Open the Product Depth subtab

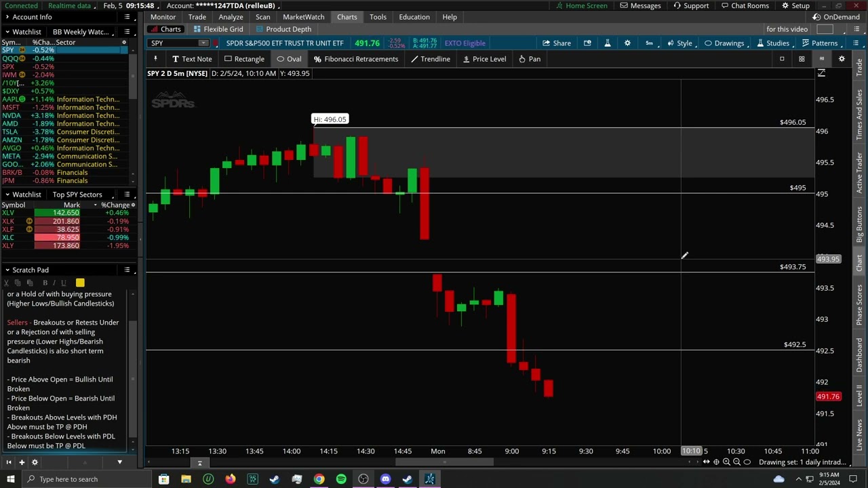(x=283, y=29)
